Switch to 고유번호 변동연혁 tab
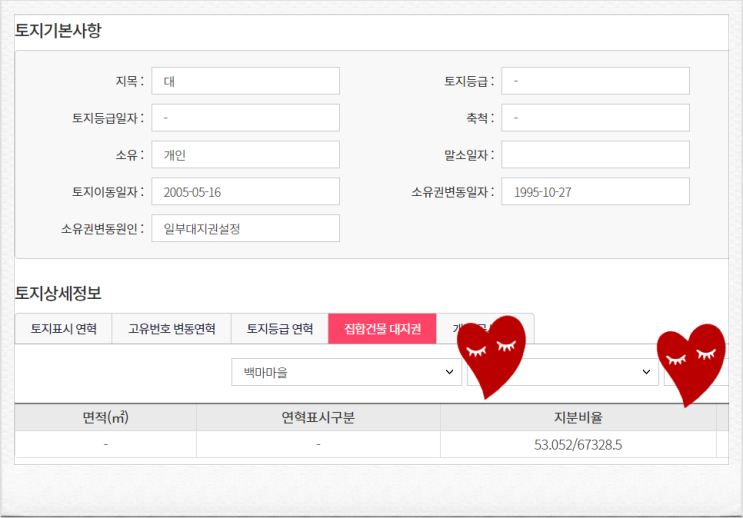 [172, 328]
